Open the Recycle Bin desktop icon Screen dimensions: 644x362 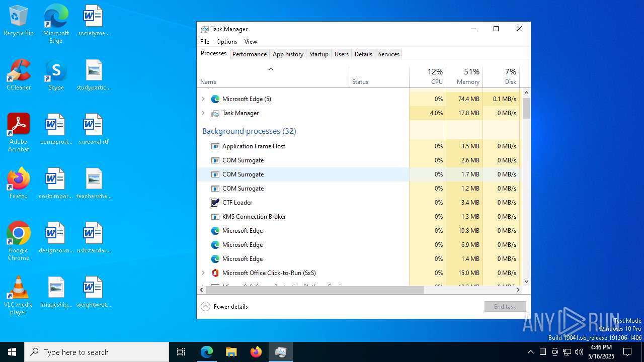point(19,21)
